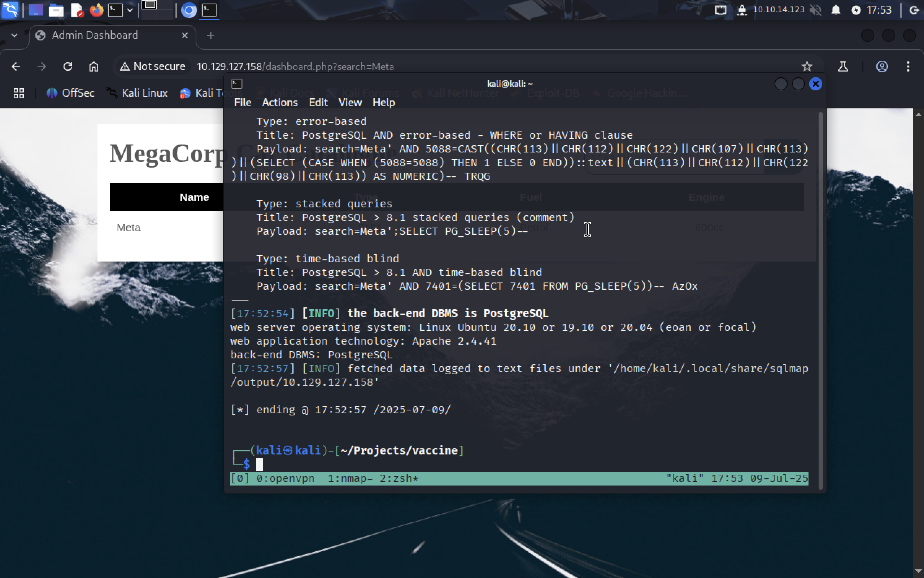This screenshot has width=924, height=578.
Task: Click the Name column header in dashboard
Action: [x=194, y=197]
